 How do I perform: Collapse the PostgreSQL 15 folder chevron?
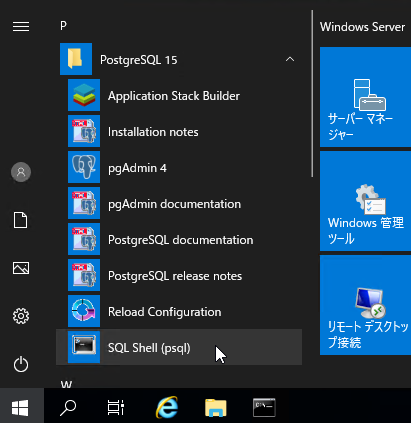click(x=290, y=59)
